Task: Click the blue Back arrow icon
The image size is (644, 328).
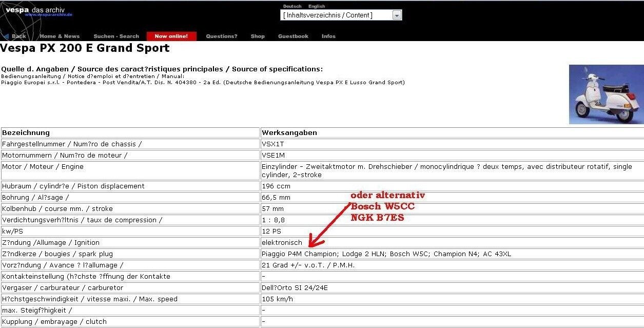Action: point(6,36)
